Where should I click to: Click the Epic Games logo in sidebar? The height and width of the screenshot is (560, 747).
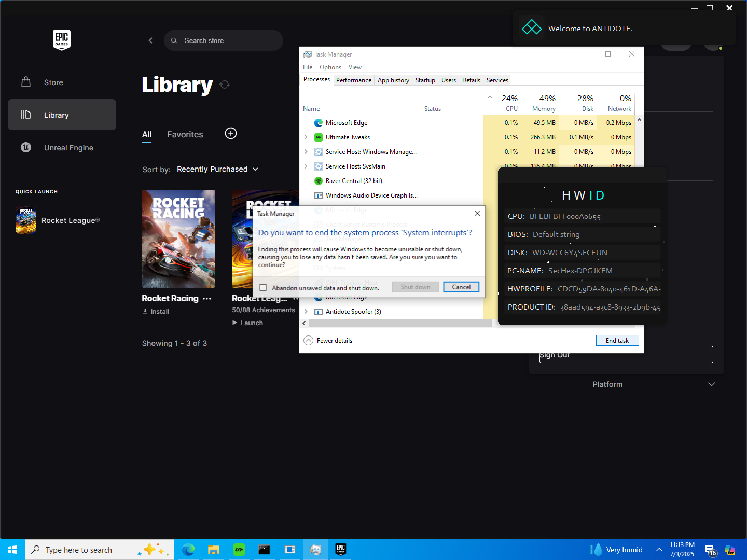coord(62,40)
